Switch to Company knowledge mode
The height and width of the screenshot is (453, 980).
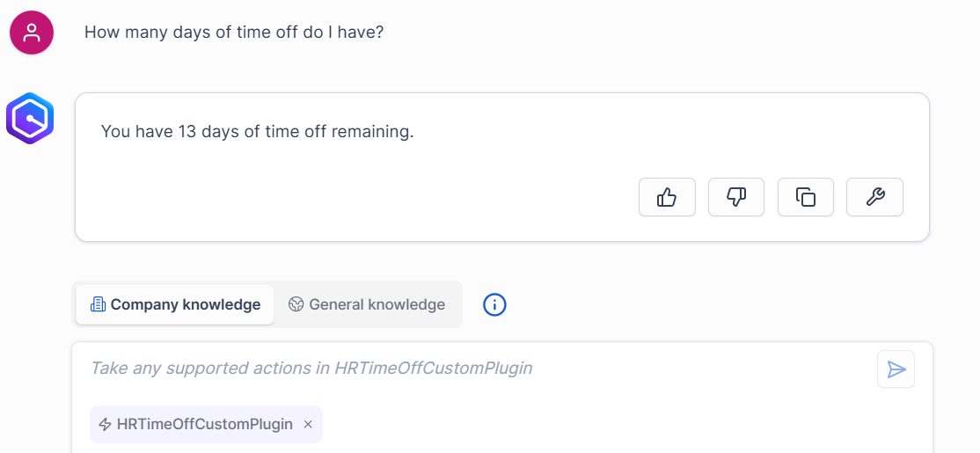(x=175, y=305)
